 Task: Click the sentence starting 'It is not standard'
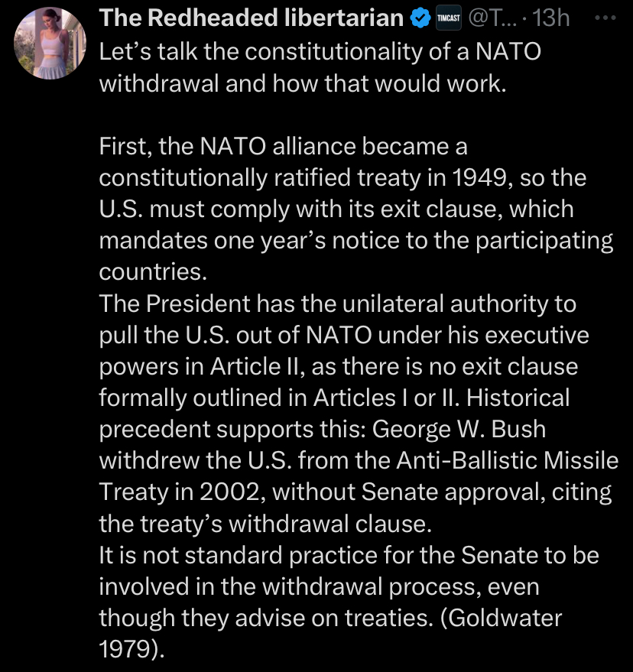click(x=349, y=586)
